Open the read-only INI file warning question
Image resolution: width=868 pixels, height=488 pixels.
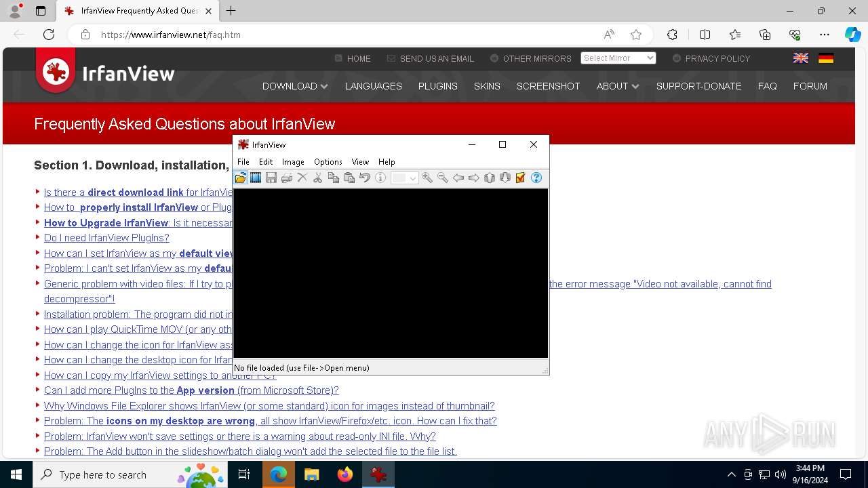[x=240, y=436]
